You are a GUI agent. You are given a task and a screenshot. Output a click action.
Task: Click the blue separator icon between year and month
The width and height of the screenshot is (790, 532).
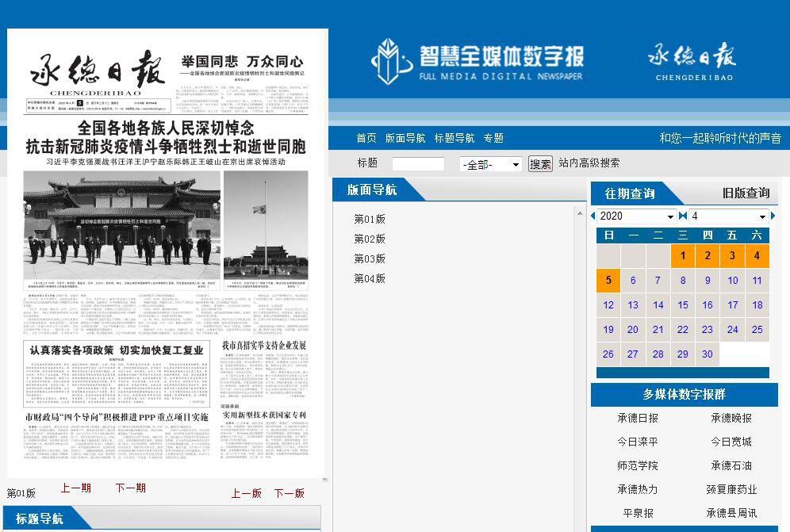pyautogui.click(x=683, y=216)
